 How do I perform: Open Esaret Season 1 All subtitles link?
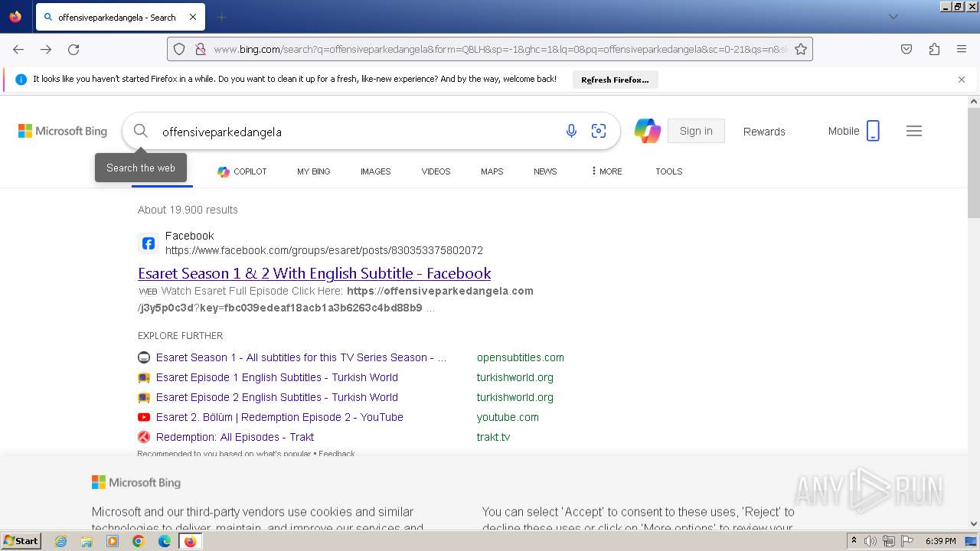tap(301, 357)
